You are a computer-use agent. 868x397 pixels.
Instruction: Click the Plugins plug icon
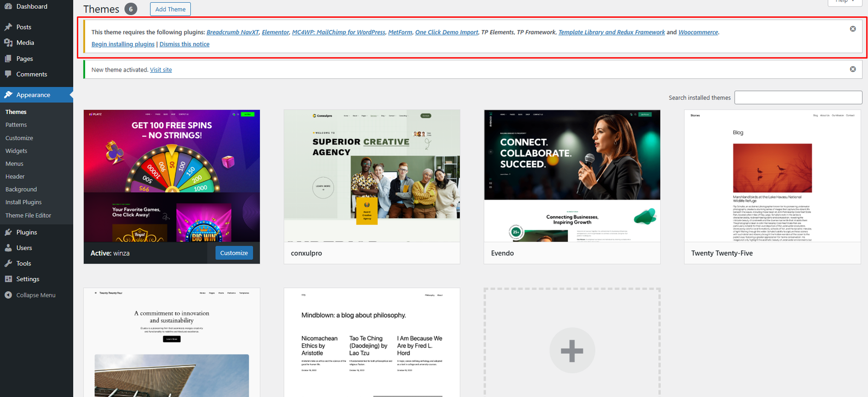(8, 232)
